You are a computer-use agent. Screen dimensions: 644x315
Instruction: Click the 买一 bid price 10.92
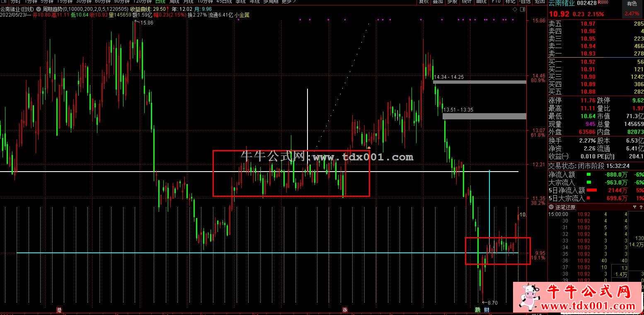588,62
